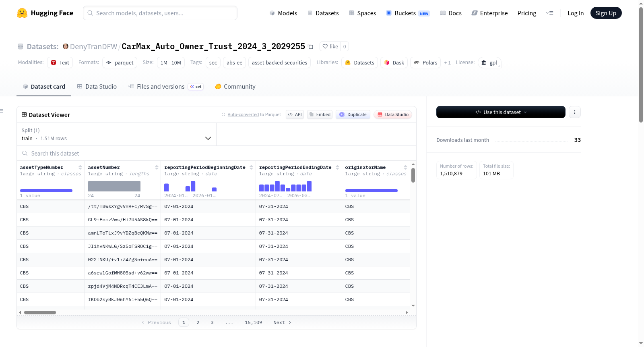The image size is (644, 347).
Task: Open the Community tab
Action: coord(235,87)
